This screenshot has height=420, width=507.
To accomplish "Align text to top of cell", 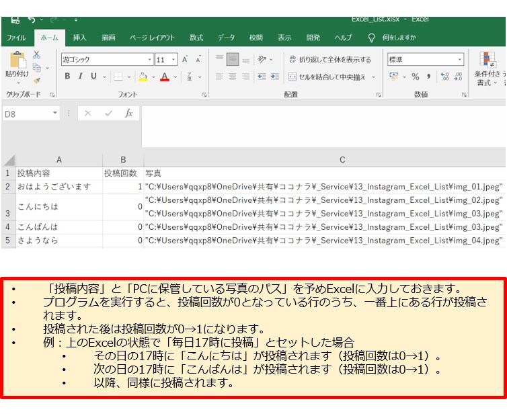I will coord(220,59).
